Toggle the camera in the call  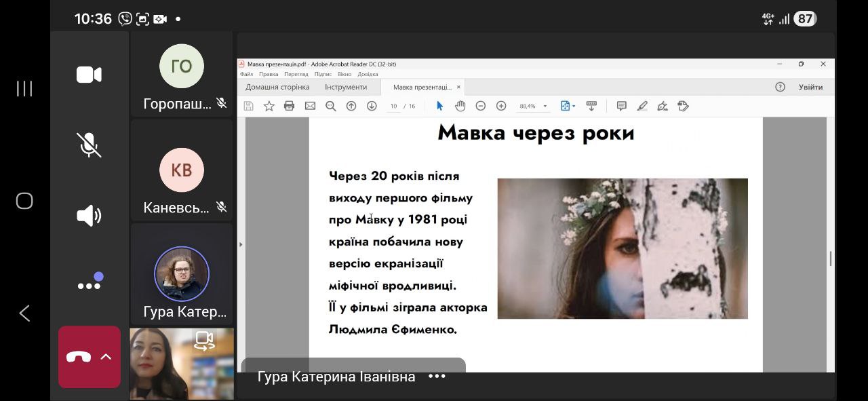pos(89,75)
